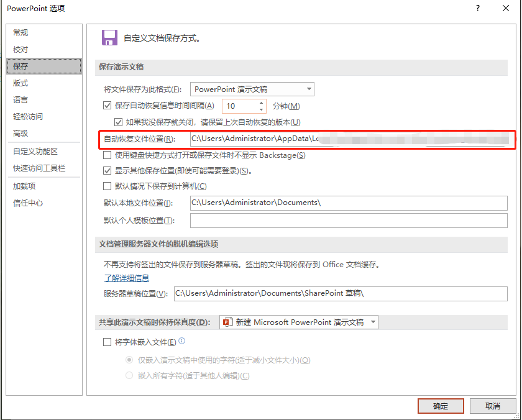Open the 共享此演示文稿时保持保真度 dropdown
The image size is (522, 420).
coord(299,322)
